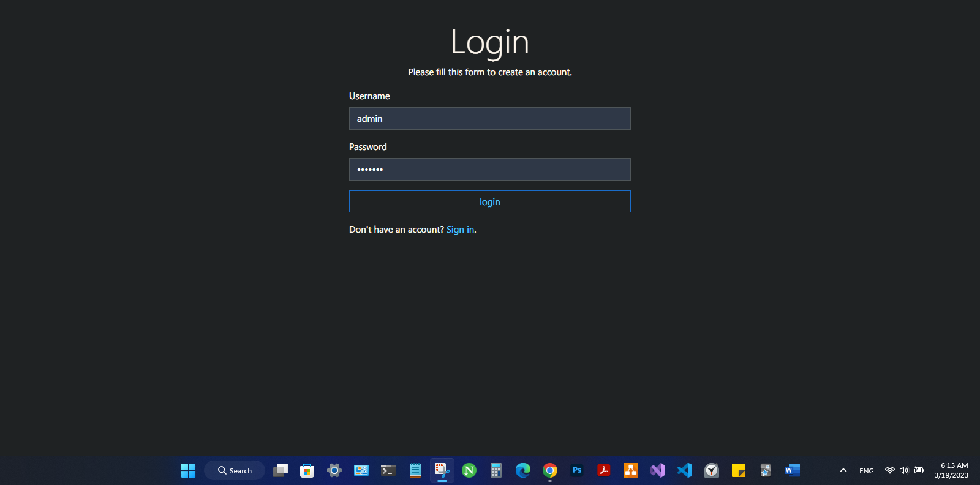Open Adobe Photoshop from the taskbar
Viewport: 980px width, 485px height.
[577, 470]
